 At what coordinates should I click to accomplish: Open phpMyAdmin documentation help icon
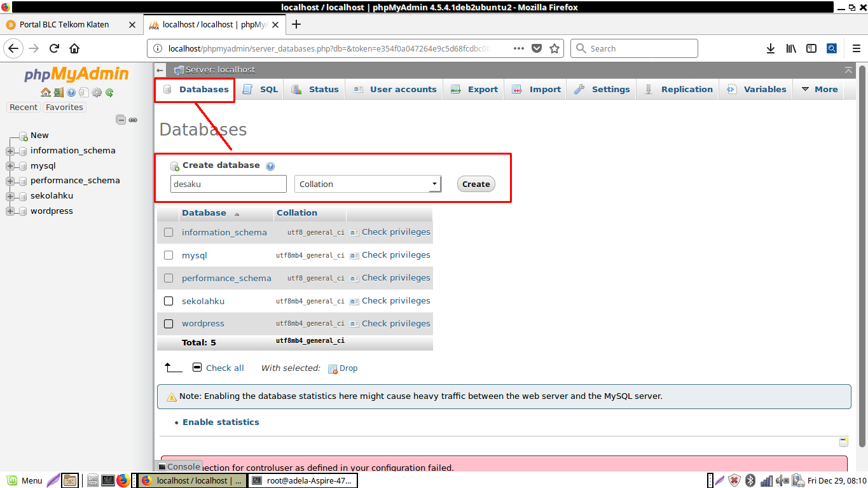(x=71, y=92)
